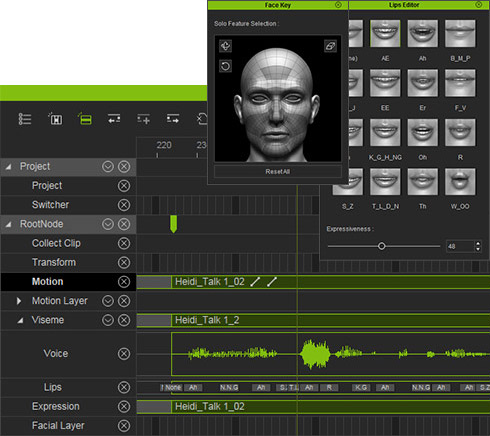Click the insert frame plus icon in toolbar
490x436 pixels.
[x=143, y=119]
